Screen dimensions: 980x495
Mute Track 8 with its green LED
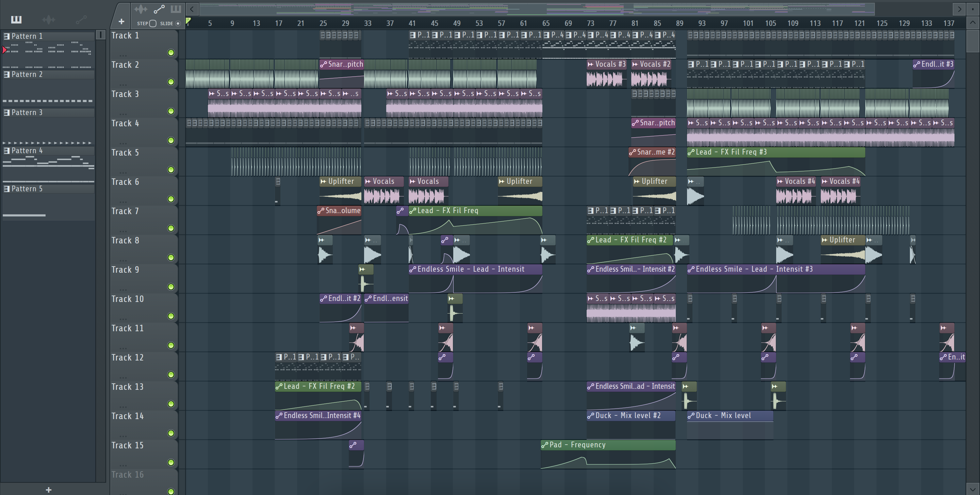tap(171, 258)
